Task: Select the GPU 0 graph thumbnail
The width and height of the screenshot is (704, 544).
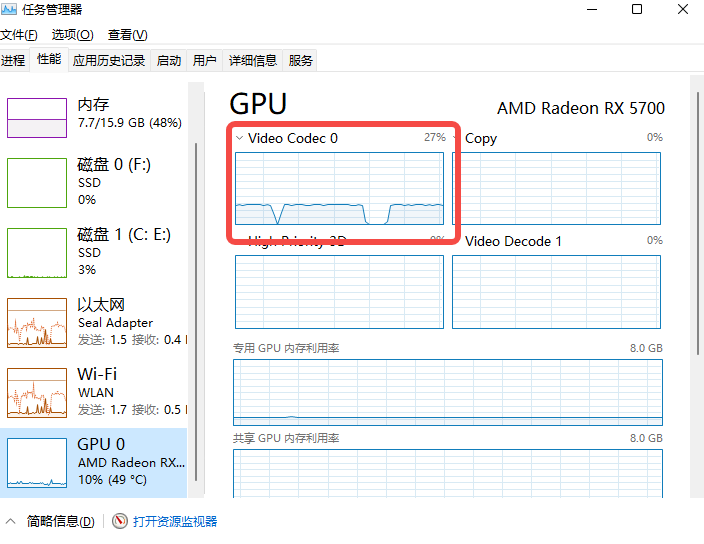Action: (36, 462)
